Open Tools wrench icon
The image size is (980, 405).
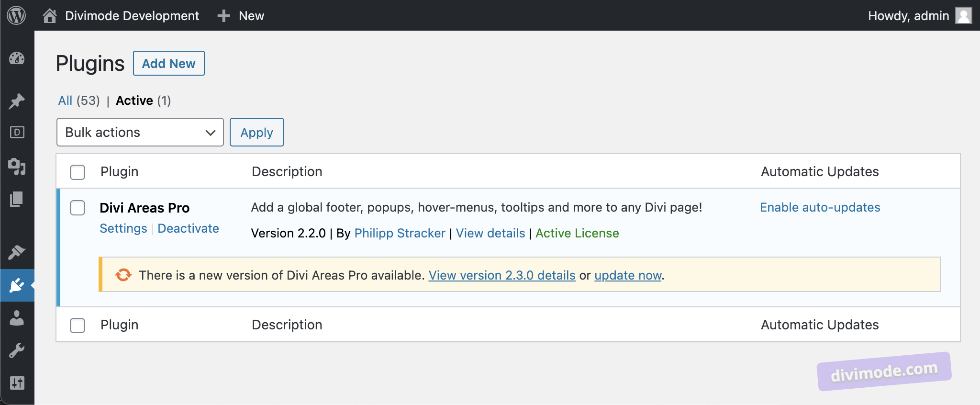tap(17, 350)
